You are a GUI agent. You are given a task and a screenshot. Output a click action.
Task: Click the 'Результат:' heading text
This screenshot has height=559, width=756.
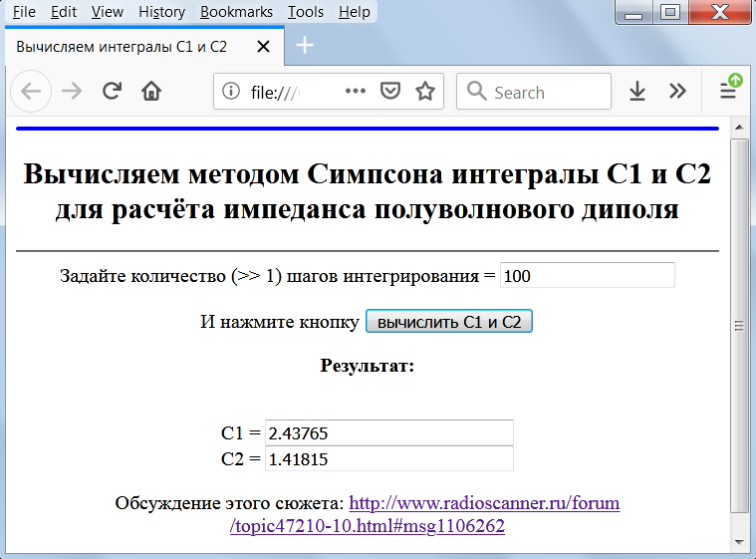tap(368, 365)
